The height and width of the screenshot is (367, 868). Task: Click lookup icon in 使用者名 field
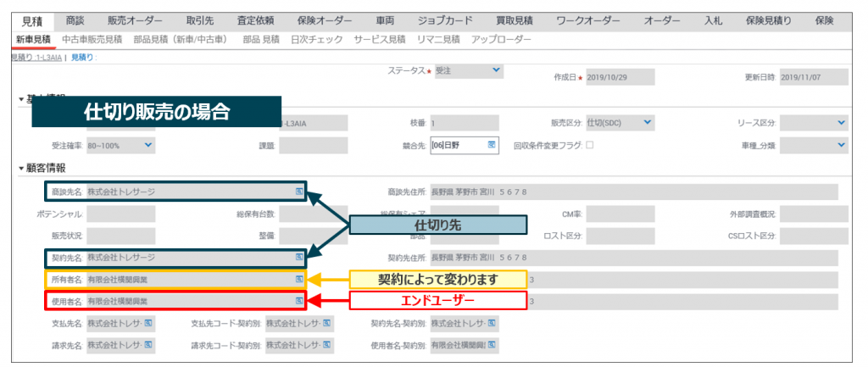298,300
